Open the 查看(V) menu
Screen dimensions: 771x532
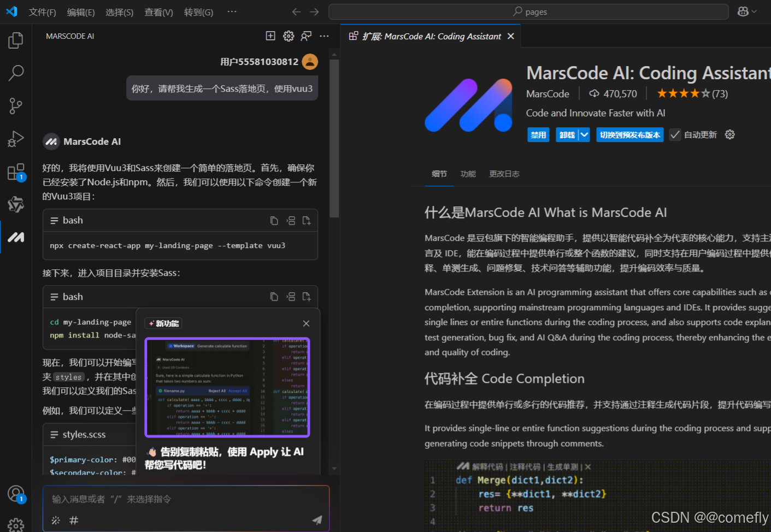tap(158, 12)
